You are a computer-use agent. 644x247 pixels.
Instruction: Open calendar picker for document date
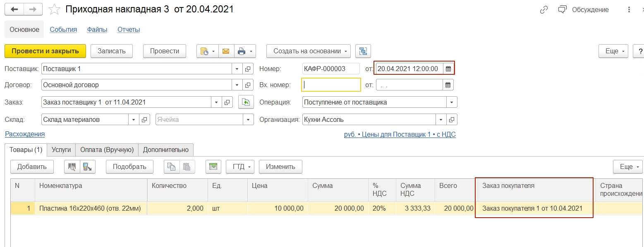tap(448, 69)
